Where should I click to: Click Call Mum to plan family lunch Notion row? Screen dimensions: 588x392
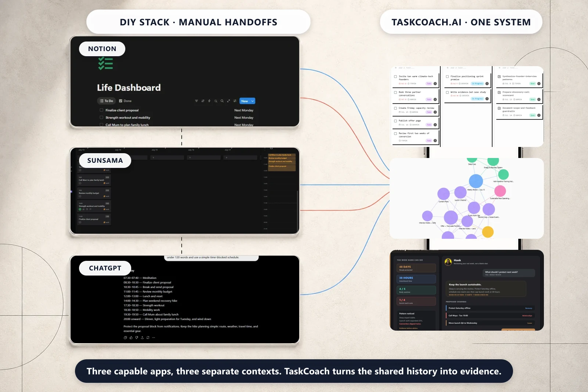pos(176,125)
